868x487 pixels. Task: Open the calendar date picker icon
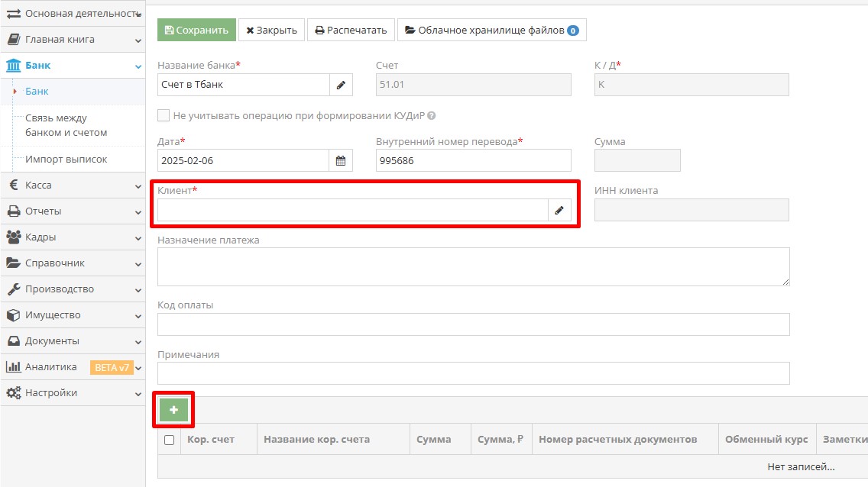pyautogui.click(x=340, y=161)
